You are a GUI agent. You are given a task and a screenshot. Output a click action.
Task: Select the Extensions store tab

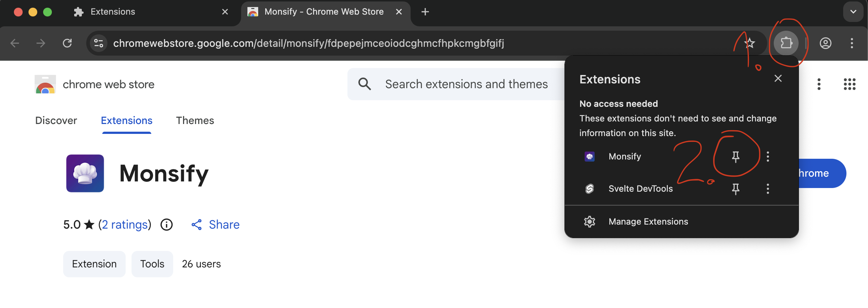pos(127,120)
